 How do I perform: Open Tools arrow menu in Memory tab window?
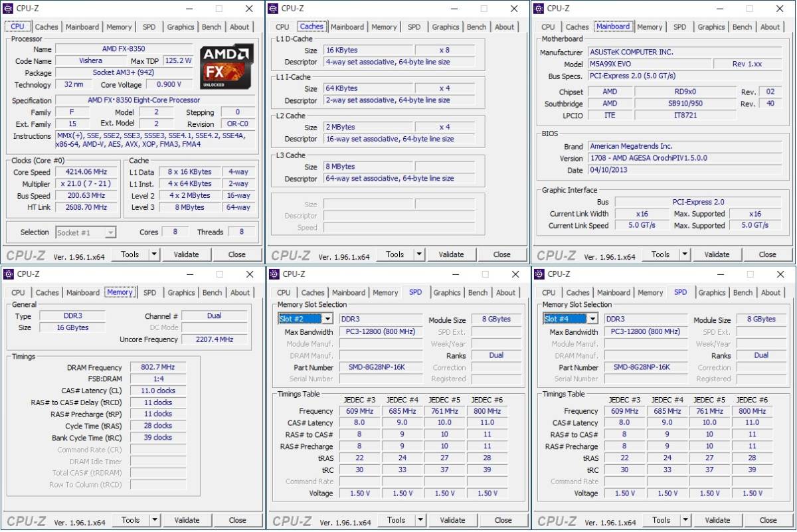coord(155,520)
